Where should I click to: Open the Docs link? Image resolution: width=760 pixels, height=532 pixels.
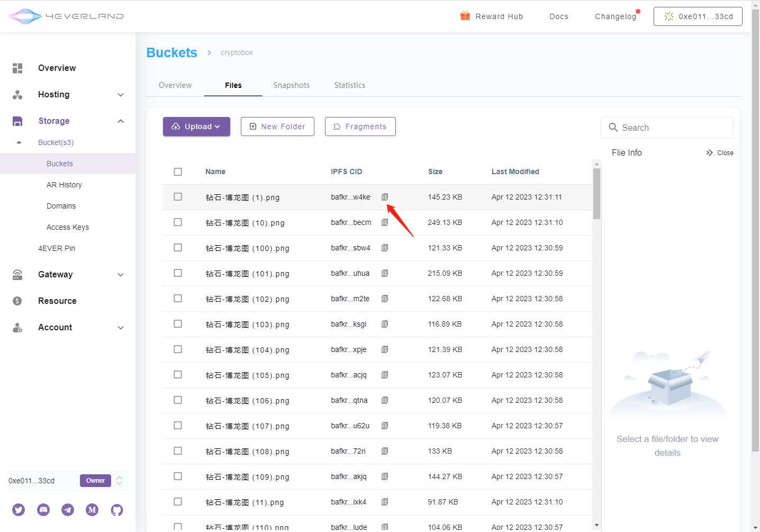point(559,16)
